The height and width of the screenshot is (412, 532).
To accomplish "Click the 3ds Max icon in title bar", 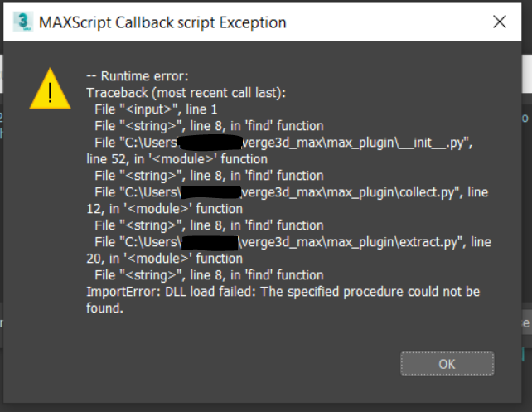I will [23, 22].
